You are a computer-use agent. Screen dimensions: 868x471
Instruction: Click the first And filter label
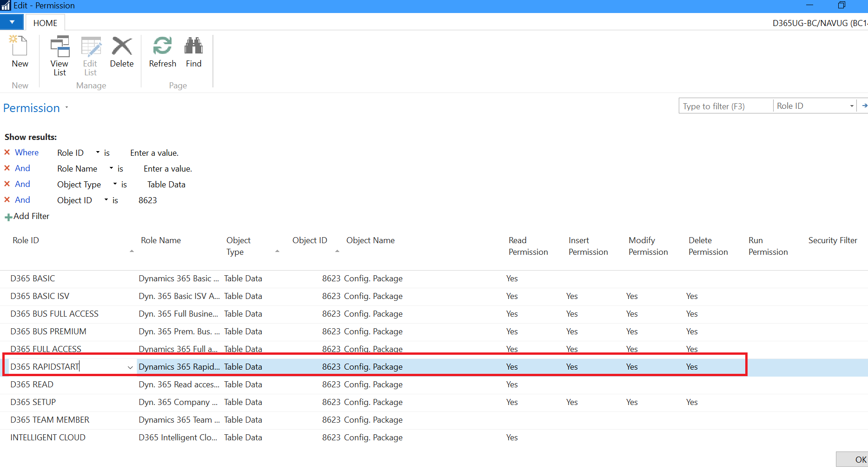(x=22, y=168)
